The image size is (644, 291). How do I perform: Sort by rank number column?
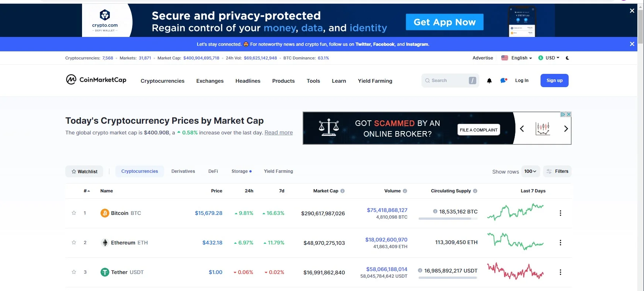87,191
